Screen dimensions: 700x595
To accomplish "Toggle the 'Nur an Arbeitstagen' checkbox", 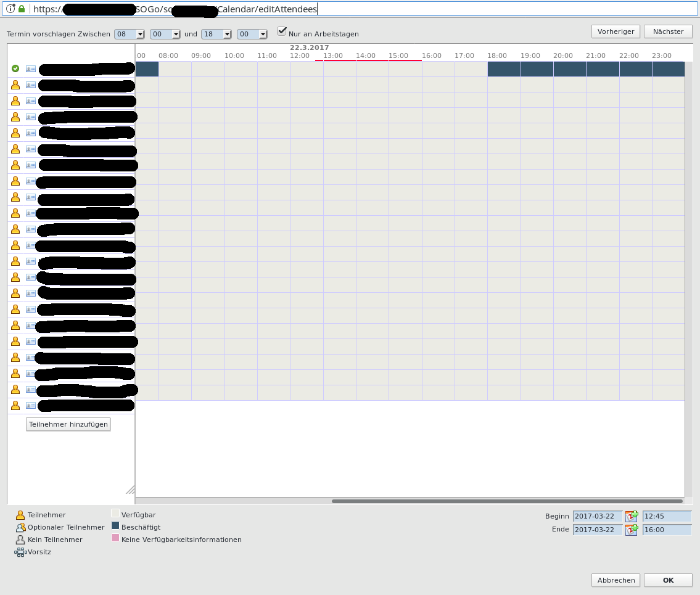I will pos(282,31).
